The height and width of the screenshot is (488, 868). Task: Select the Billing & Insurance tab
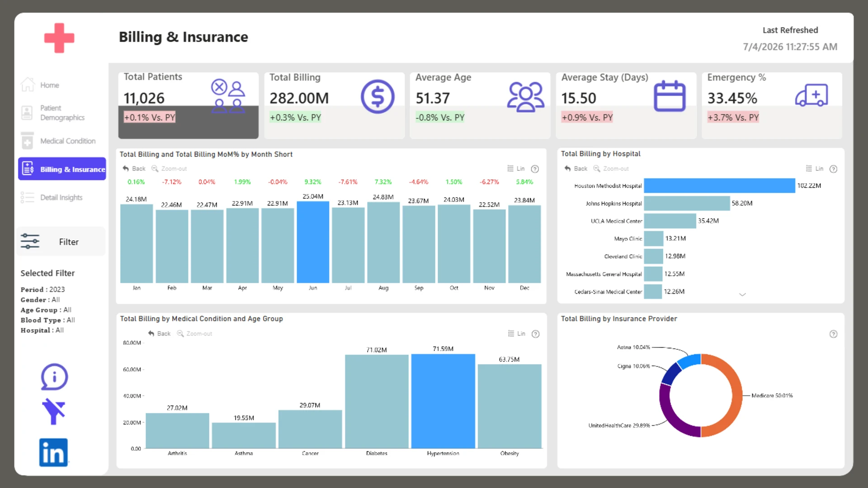[62, 169]
